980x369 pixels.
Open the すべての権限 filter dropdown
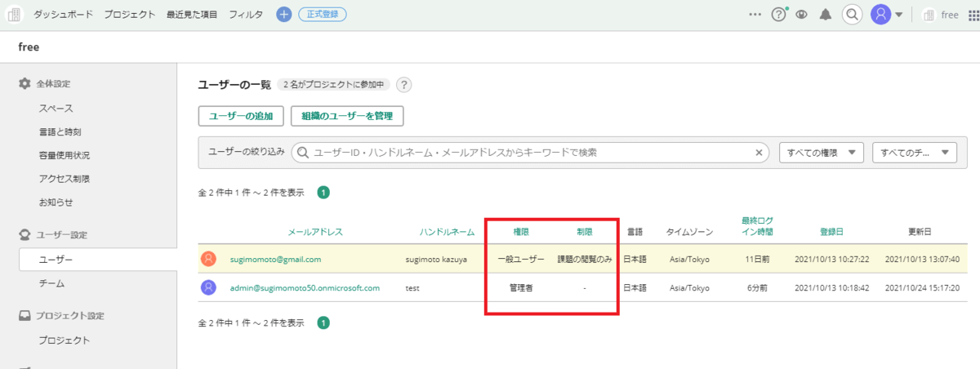pyautogui.click(x=822, y=153)
